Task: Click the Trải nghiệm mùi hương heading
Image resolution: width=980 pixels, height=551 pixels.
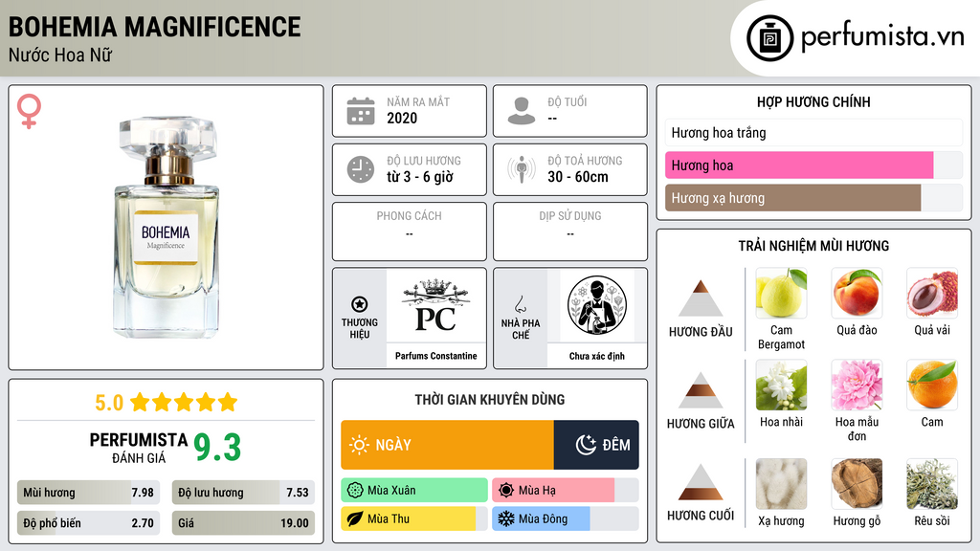Action: coord(813,246)
